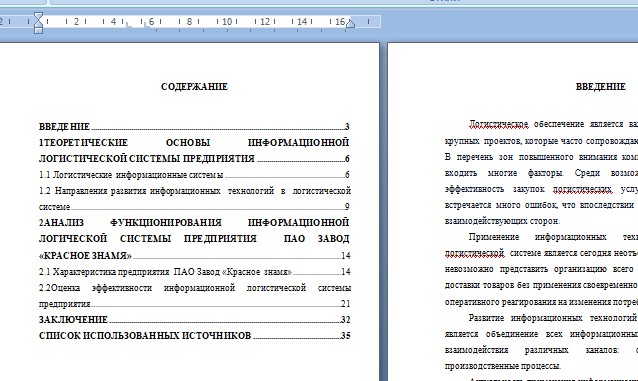The width and height of the screenshot is (638, 381).
Task: Click the СОДЕРЖАНИЕ heading
Action: tap(194, 87)
